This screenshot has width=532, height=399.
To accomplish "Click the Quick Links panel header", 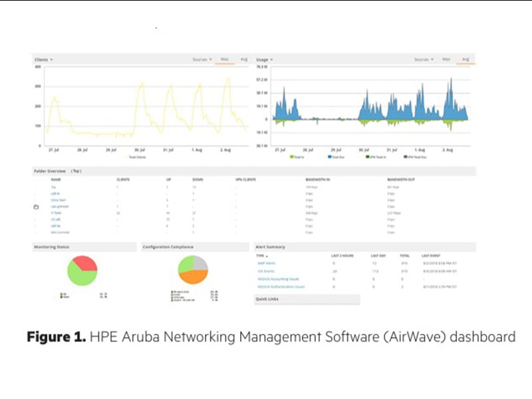I will click(307, 299).
